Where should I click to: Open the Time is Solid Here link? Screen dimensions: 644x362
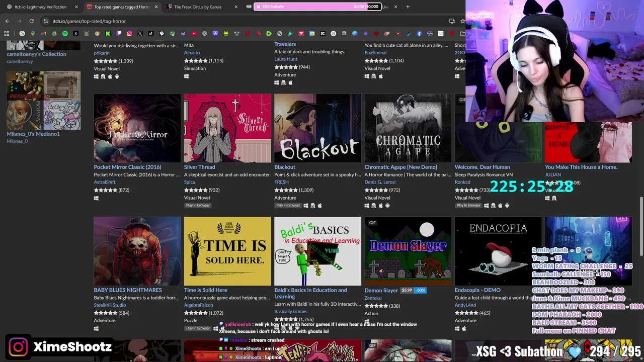pyautogui.click(x=205, y=290)
